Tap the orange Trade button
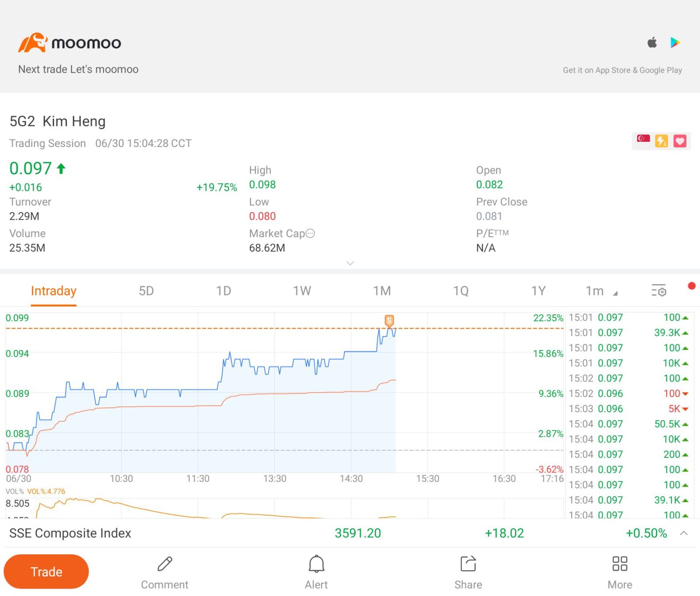Viewport: 700px width, 596px height. pos(46,571)
